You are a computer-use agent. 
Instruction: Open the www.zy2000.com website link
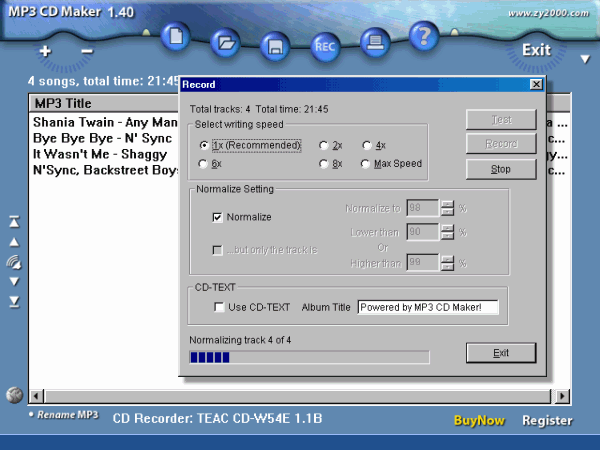pos(548,13)
